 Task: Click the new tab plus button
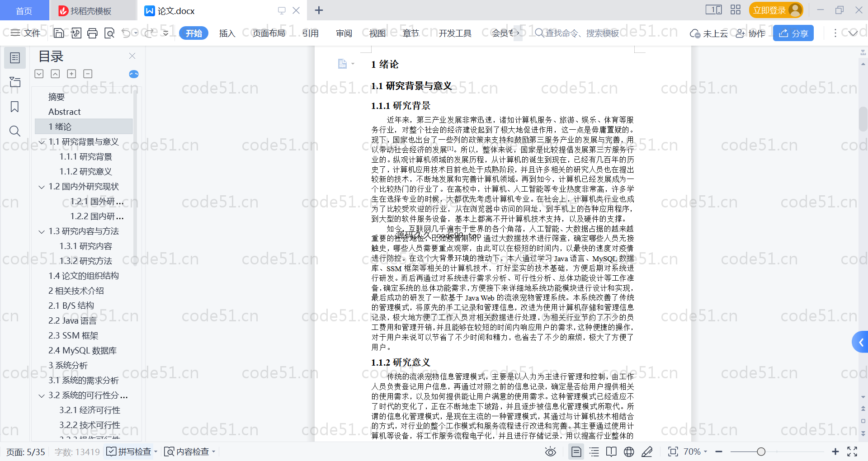click(x=319, y=10)
